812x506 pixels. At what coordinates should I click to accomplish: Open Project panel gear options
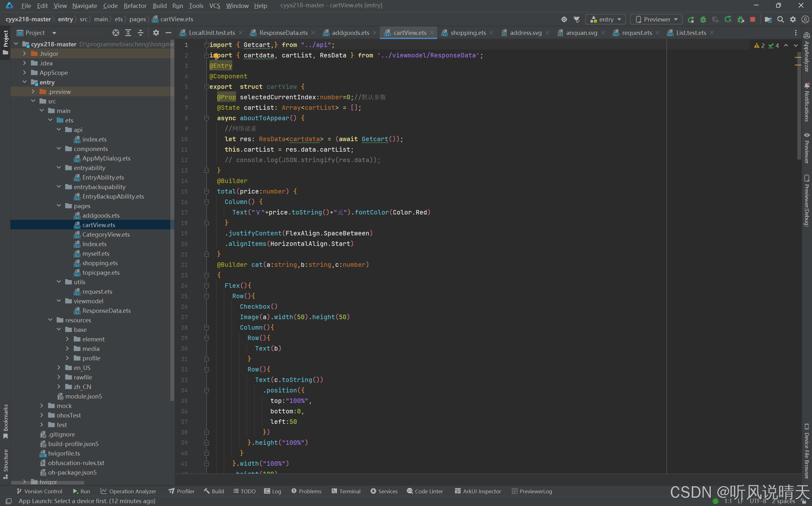[156, 32]
